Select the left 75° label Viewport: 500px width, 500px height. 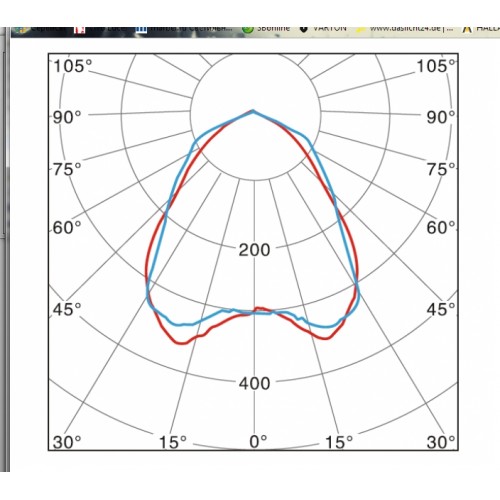click(67, 170)
